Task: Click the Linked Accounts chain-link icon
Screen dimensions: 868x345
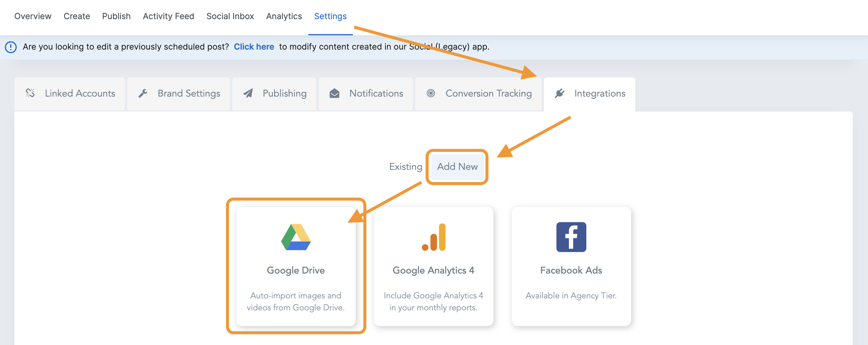Action: pos(30,93)
